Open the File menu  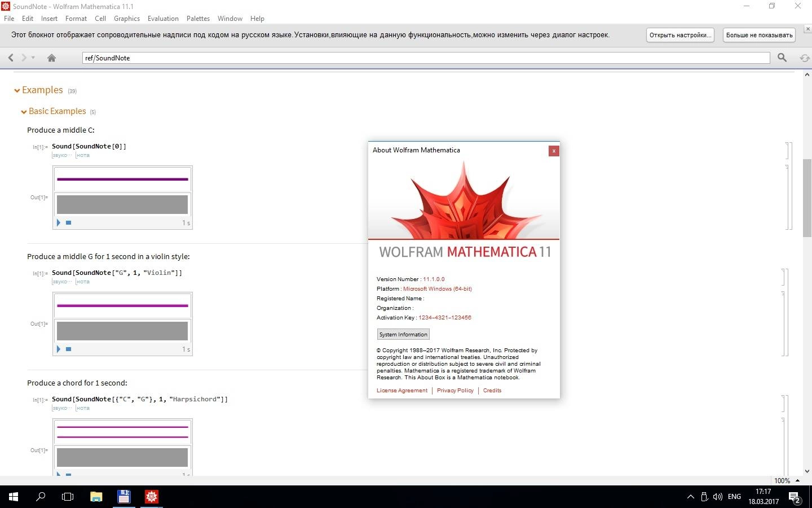tap(9, 19)
